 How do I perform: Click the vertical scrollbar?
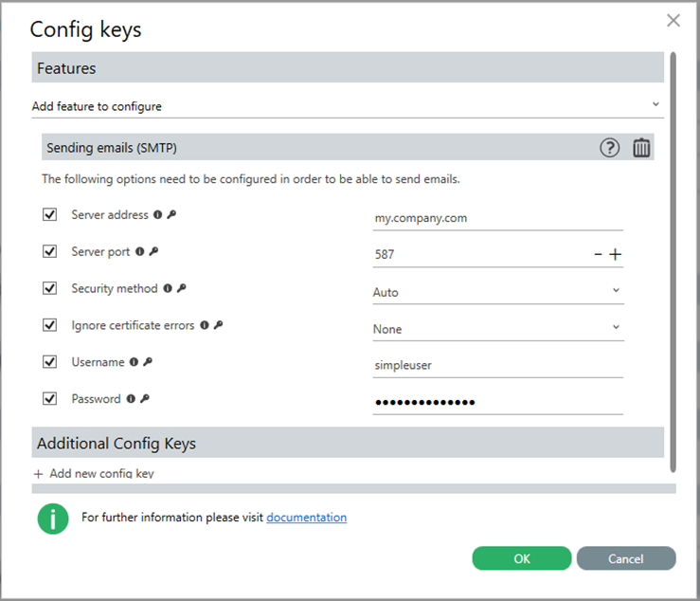coord(673,262)
